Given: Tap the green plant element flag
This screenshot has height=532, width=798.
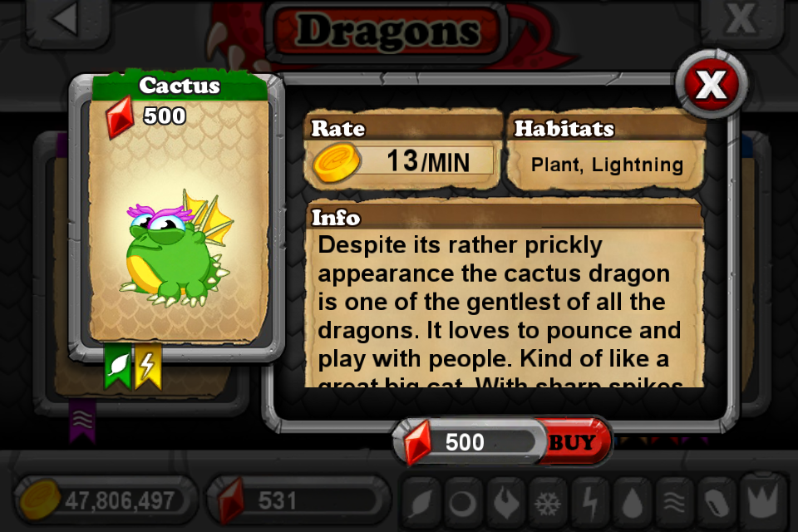Looking at the screenshot, I should (x=118, y=367).
